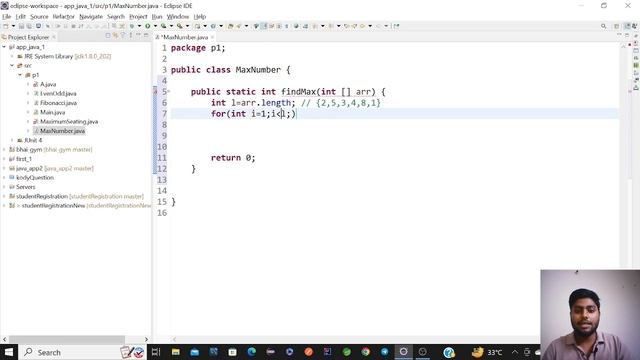Open the Search menu
Viewport: 640px width, 360px height.
point(116,17)
